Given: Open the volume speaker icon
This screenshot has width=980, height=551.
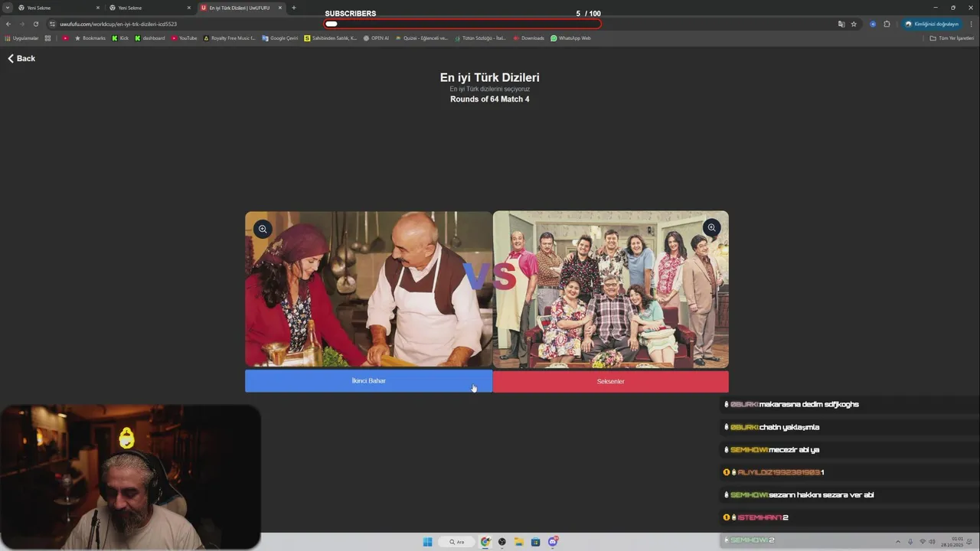Looking at the screenshot, I should pyautogui.click(x=933, y=542).
